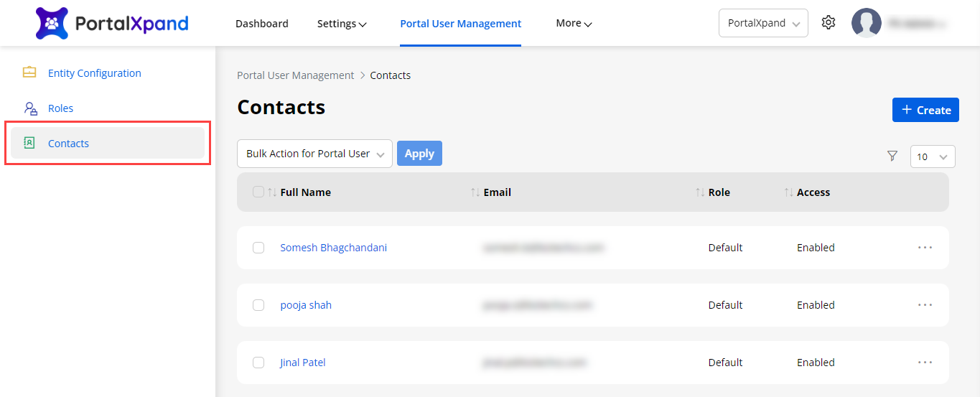Go to the Dashboard menu item
Viewport: 980px width, 397px height.
261,24
